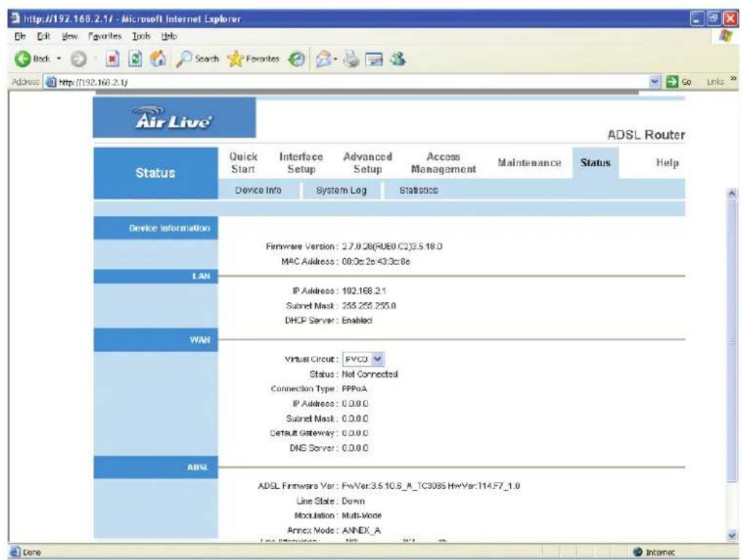The height and width of the screenshot is (560, 742).
Task: Click LAN IP Address 192.168.2.1
Action: [x=364, y=291]
